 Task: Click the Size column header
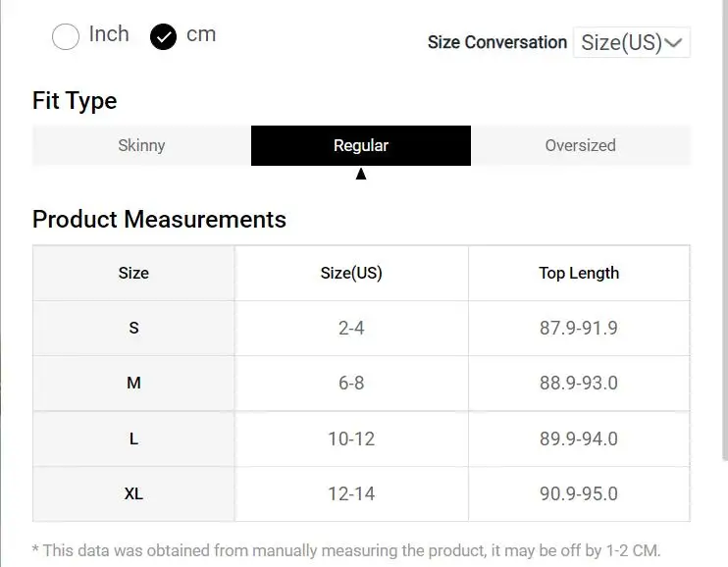coord(133,273)
